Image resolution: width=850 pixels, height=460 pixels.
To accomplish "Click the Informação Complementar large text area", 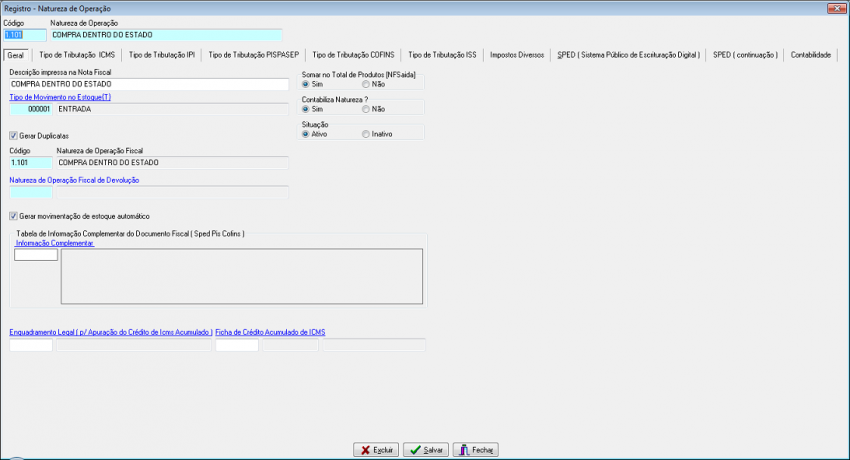I will [242, 276].
